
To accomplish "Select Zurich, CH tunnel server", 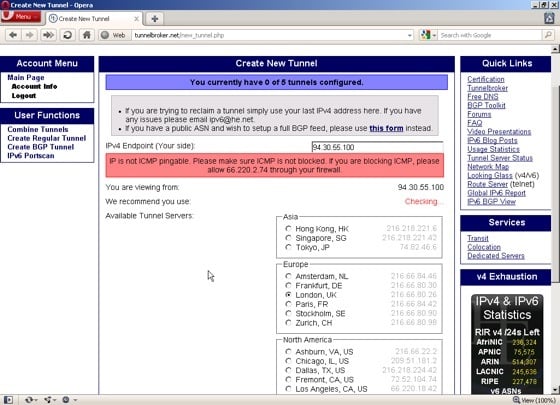I will click(x=288, y=322).
